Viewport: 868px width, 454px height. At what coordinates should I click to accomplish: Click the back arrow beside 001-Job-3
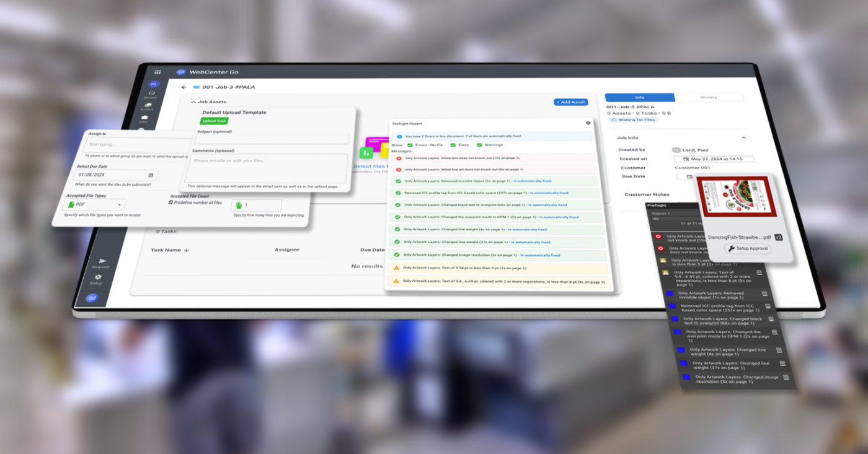[184, 87]
